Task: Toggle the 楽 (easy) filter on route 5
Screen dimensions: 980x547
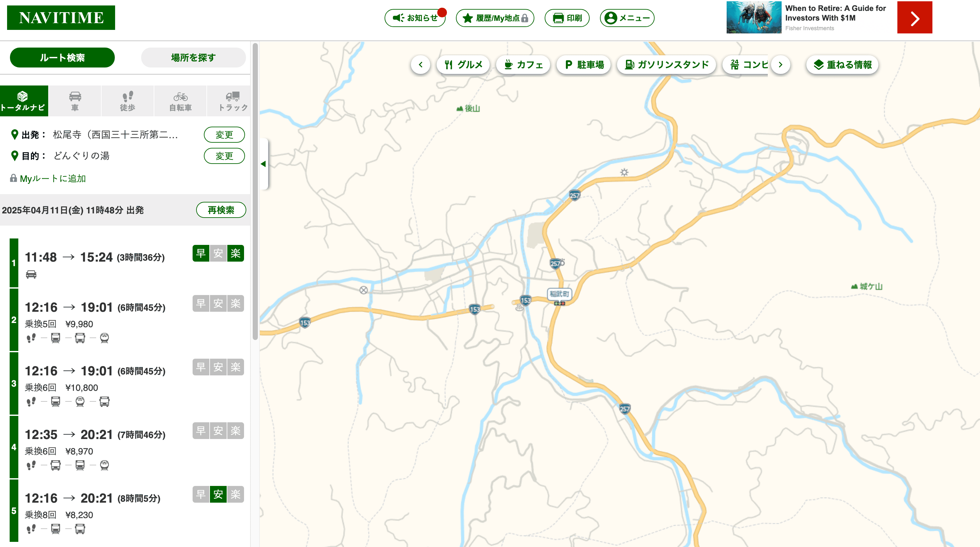Action: pos(235,494)
